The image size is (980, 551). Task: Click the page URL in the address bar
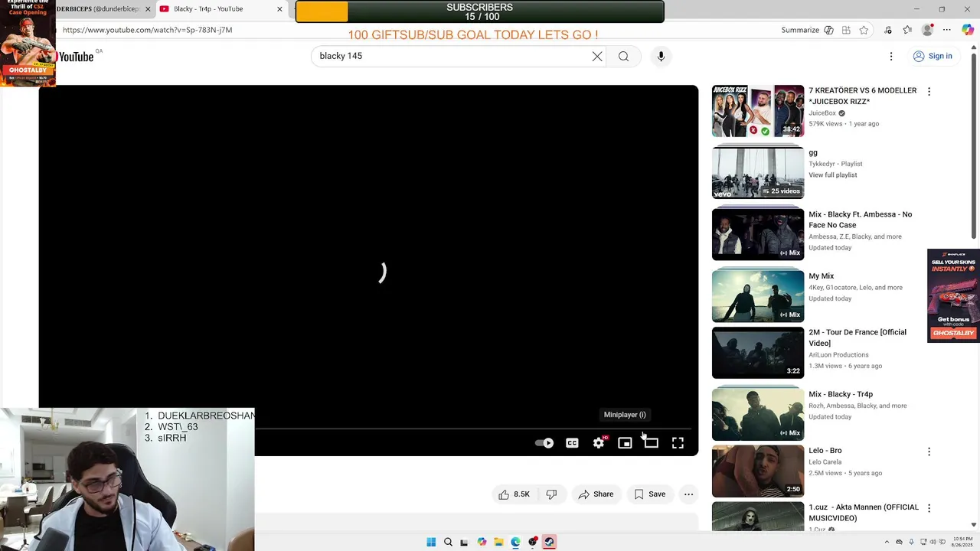pyautogui.click(x=147, y=30)
